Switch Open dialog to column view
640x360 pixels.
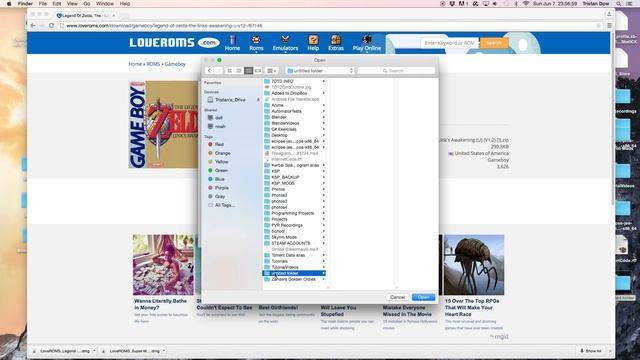(x=248, y=71)
